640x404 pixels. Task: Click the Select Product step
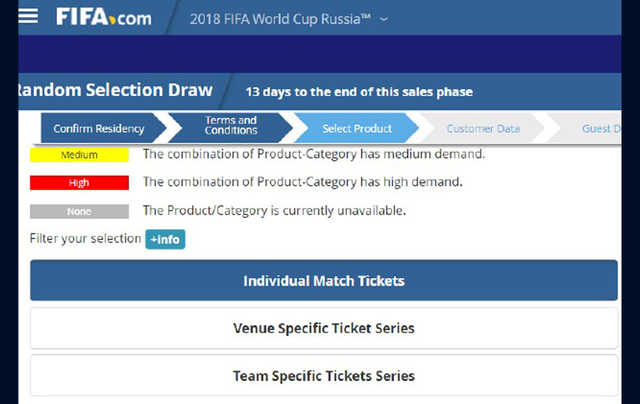click(356, 129)
